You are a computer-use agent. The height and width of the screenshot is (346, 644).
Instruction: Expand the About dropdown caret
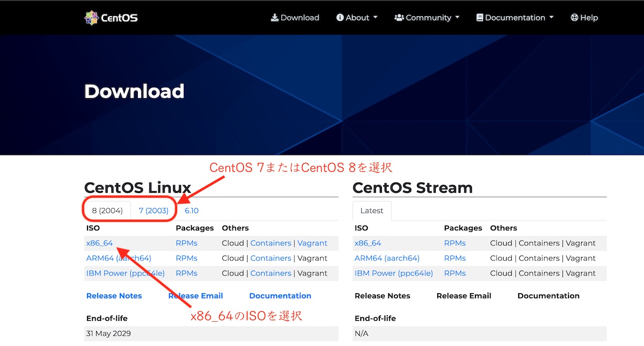375,18
